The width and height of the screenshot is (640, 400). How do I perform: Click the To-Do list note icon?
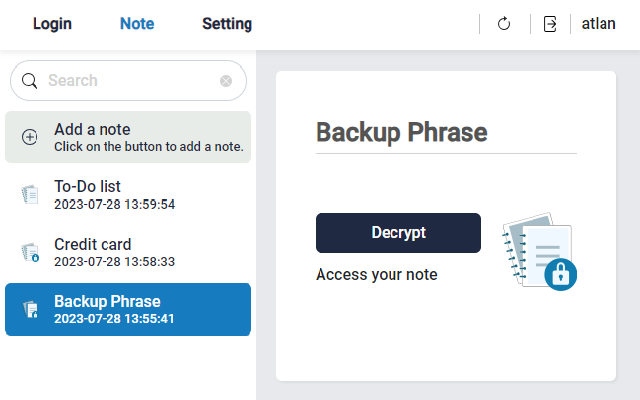pos(30,195)
